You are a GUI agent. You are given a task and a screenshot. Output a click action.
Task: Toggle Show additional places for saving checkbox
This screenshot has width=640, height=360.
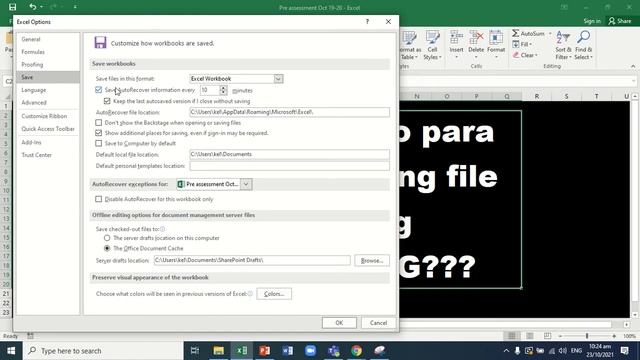click(98, 133)
